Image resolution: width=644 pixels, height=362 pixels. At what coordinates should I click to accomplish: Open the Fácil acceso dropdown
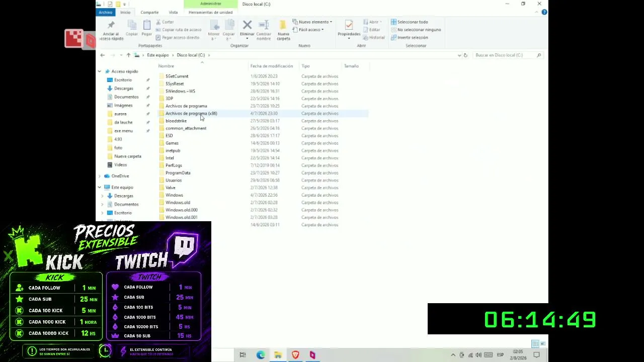(x=308, y=30)
